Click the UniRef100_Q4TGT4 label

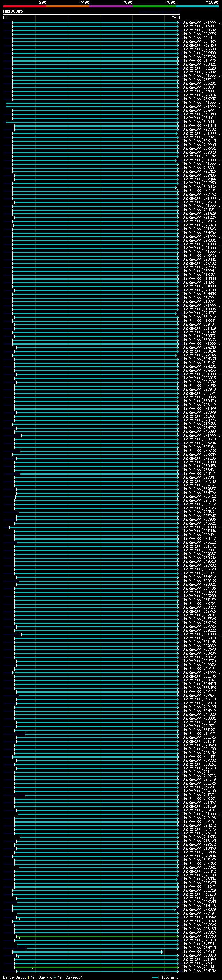click(199, 795)
